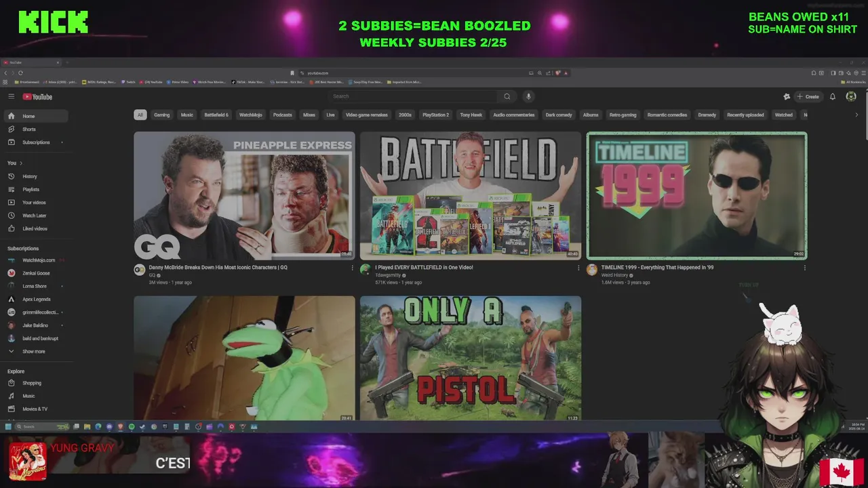Open Subscriptions in the sidebar

(x=35, y=142)
